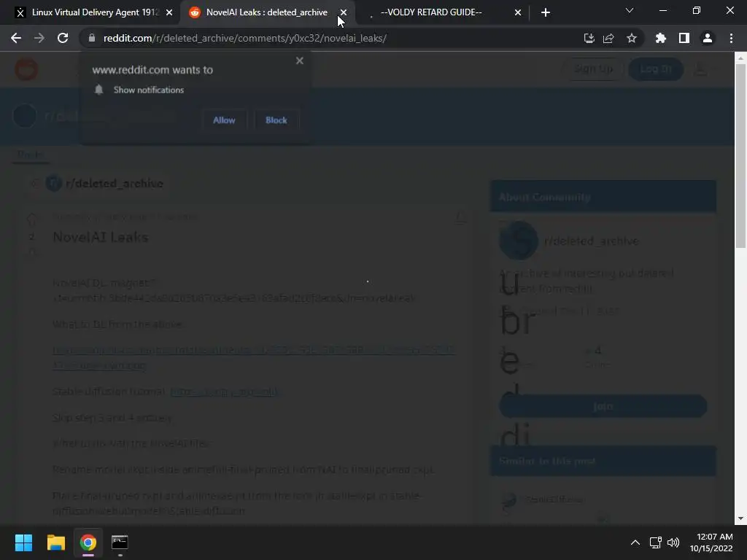
Task: Click the install/download page icon in address bar
Action: [x=589, y=38]
